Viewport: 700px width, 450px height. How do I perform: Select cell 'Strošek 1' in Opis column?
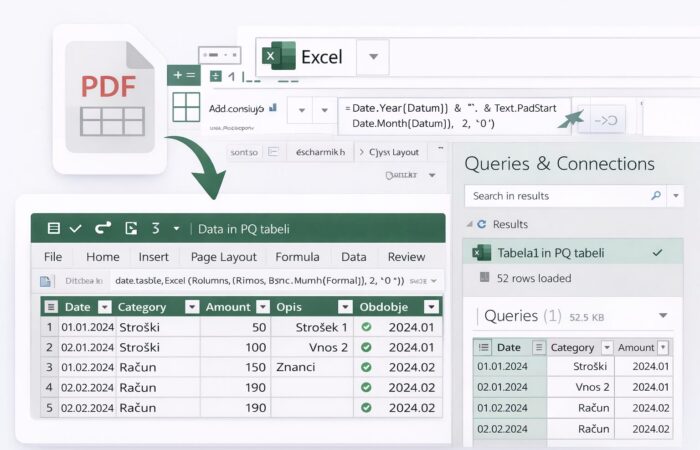click(312, 327)
